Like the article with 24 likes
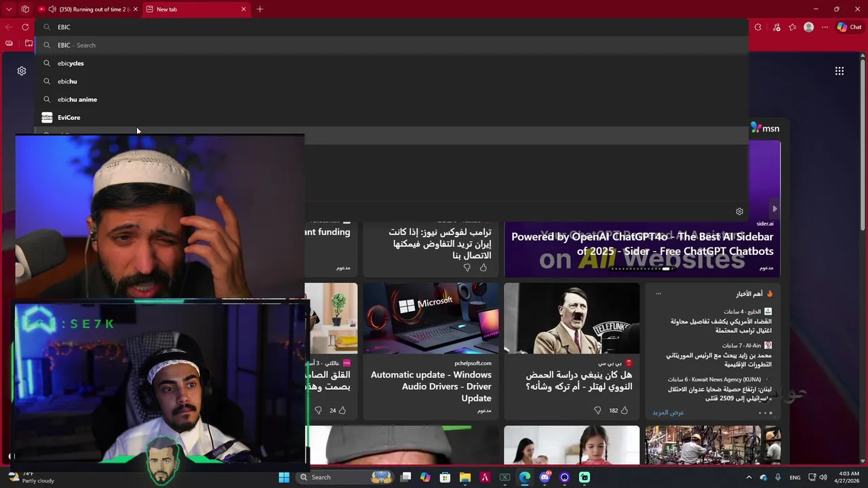The height and width of the screenshot is (488, 868). click(x=342, y=410)
